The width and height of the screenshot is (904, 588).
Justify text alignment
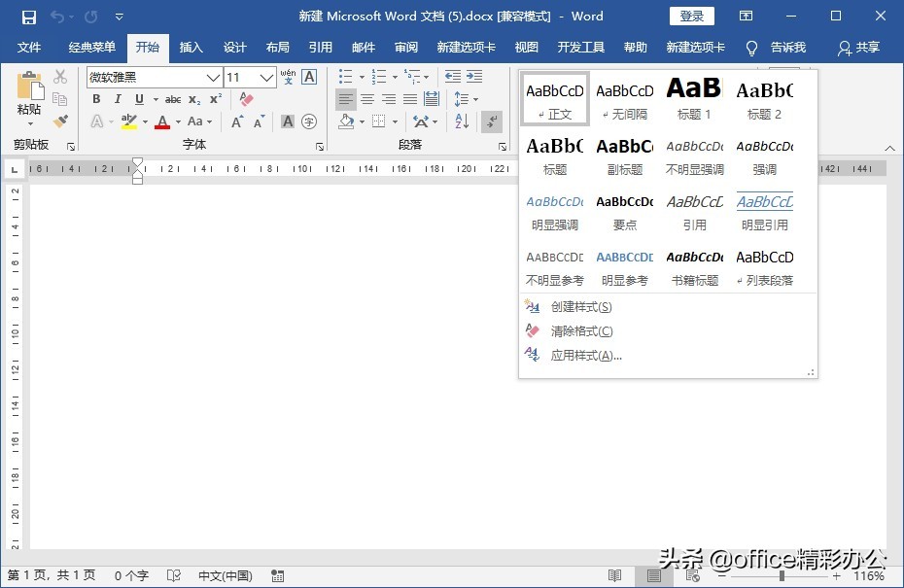pos(410,99)
